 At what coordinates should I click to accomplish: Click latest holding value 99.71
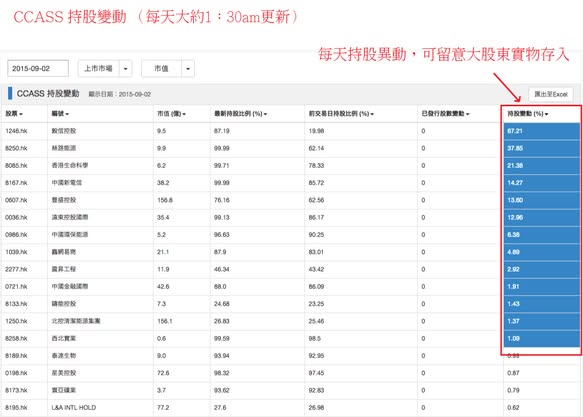(x=222, y=165)
